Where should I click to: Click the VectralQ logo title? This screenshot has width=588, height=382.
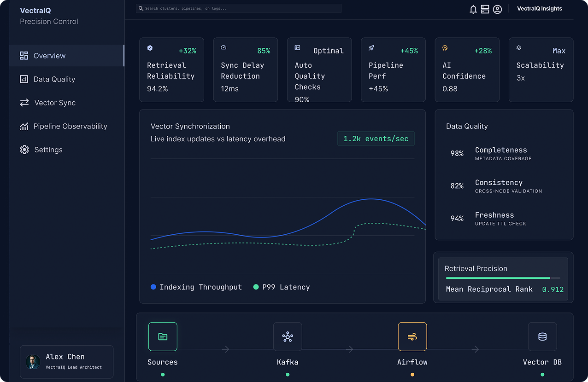[35, 11]
